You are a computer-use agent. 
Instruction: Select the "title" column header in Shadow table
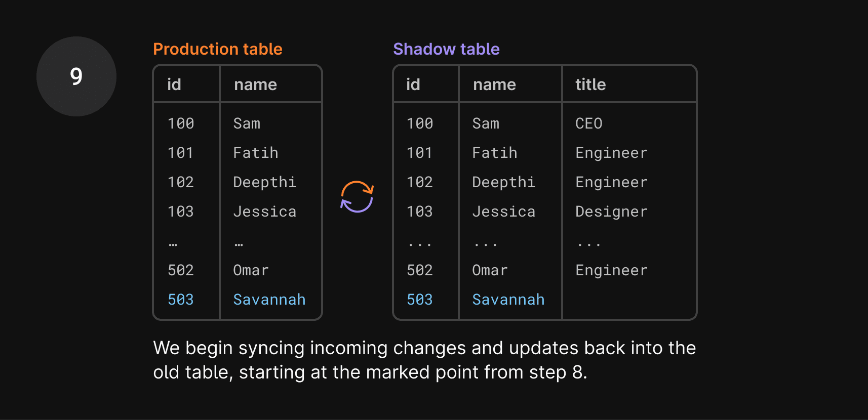tap(590, 85)
